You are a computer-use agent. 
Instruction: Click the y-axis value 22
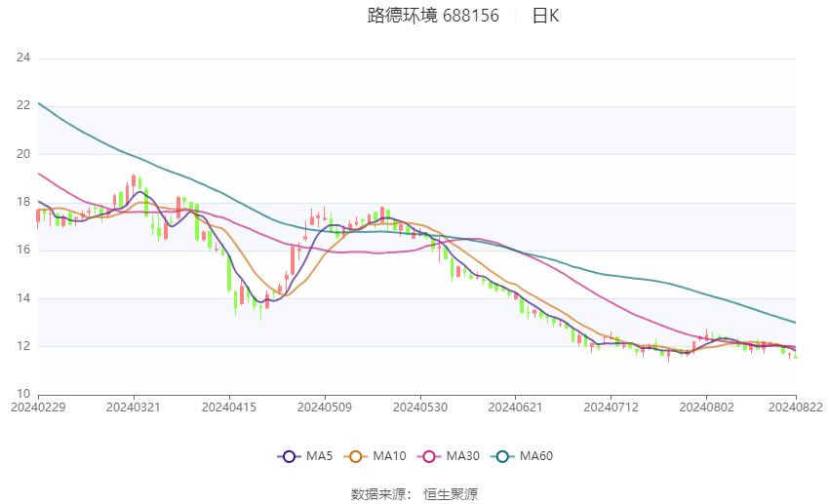(x=23, y=105)
